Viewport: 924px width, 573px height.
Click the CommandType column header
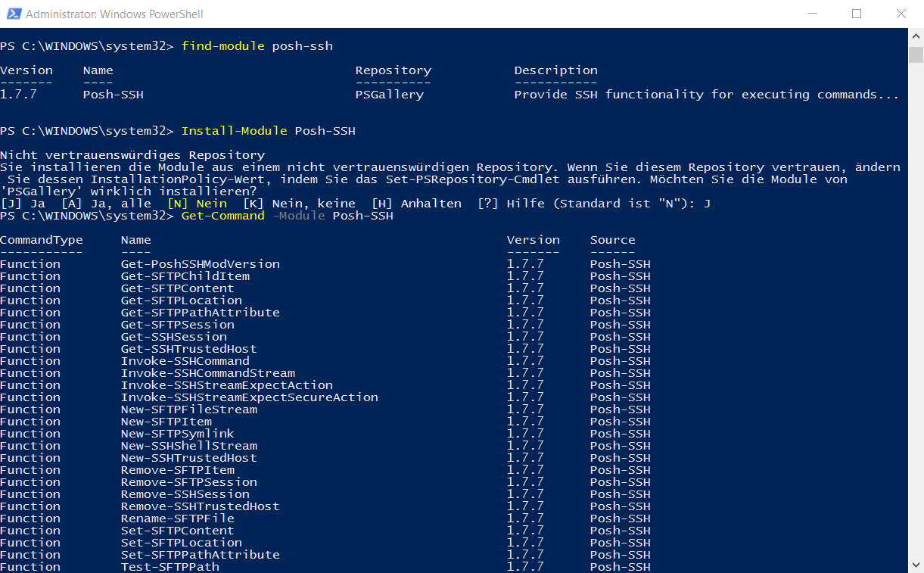[x=42, y=240]
